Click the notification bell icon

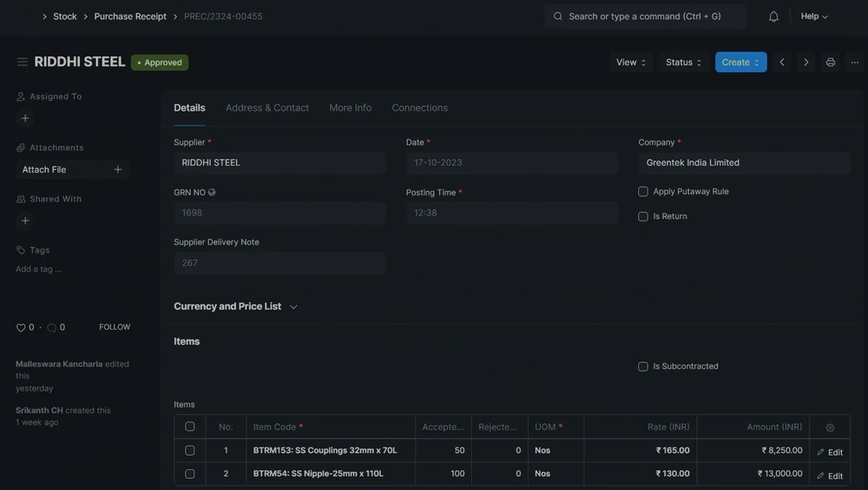(774, 16)
